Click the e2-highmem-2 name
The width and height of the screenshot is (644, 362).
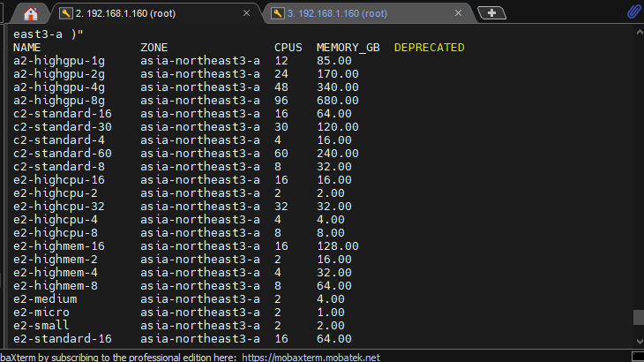coord(56,260)
